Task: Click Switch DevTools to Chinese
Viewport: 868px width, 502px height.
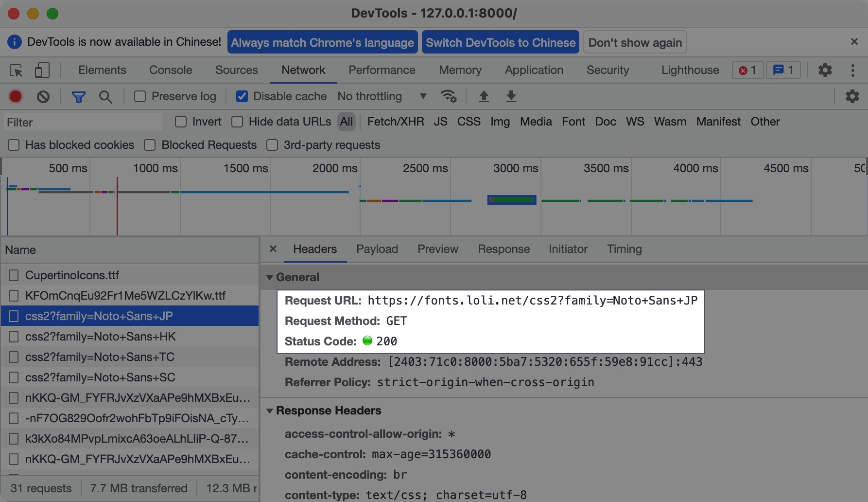Action: click(501, 42)
